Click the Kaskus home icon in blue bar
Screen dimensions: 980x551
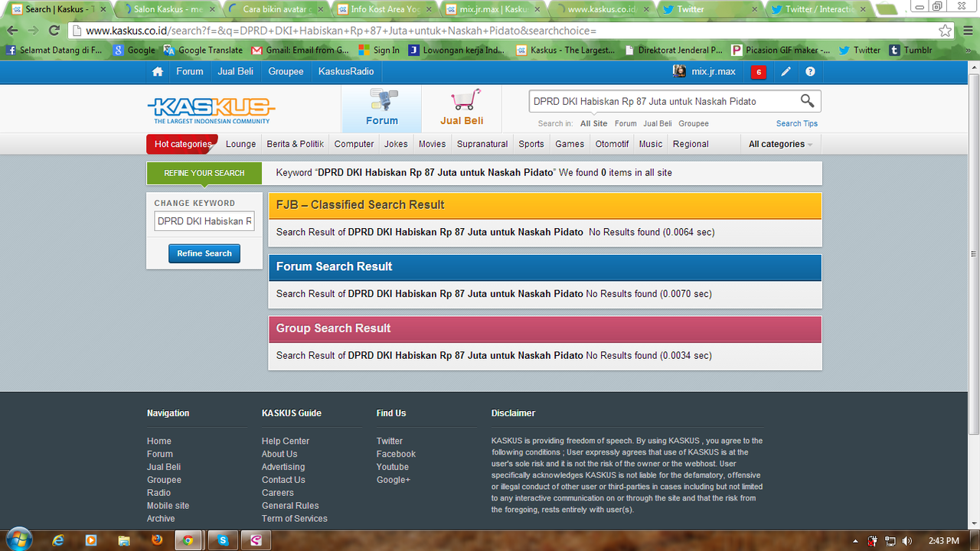158,72
